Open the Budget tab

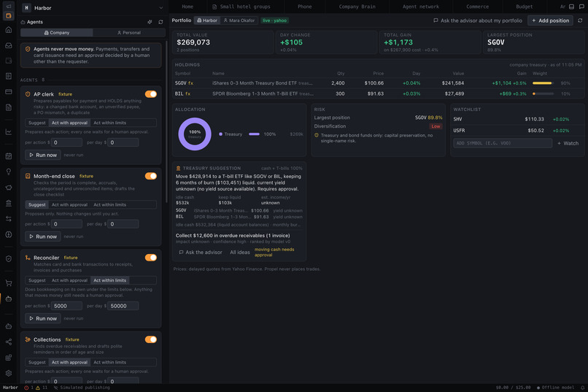[525, 7]
